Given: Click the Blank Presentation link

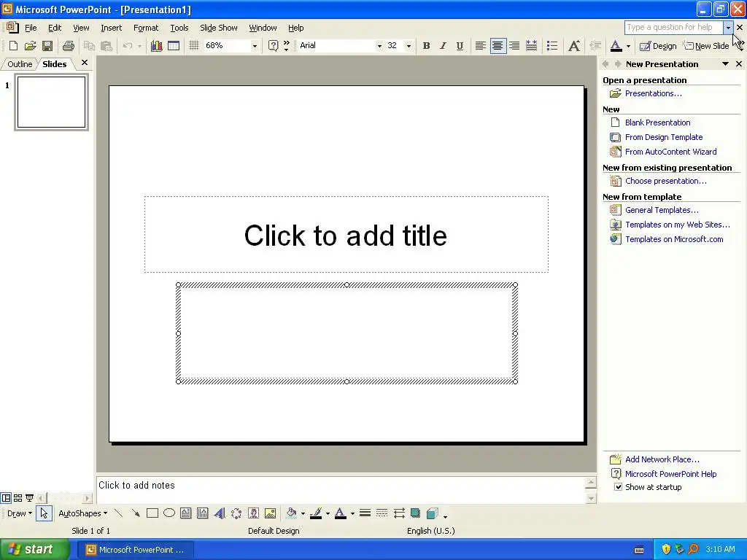Looking at the screenshot, I should pos(657,122).
